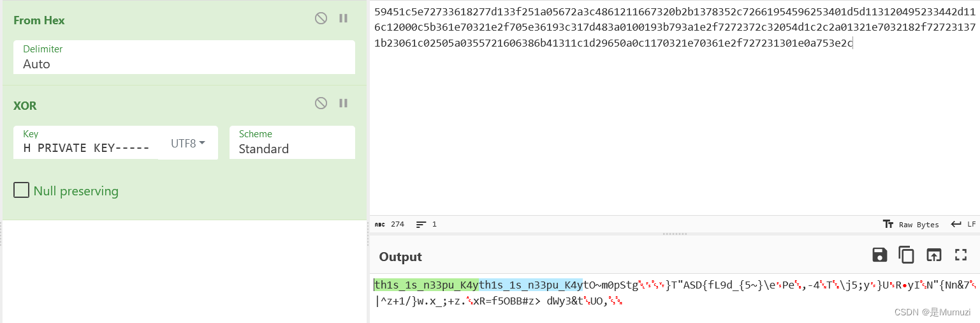980x323 pixels.
Task: Select the XOR operation title
Action: pyautogui.click(x=26, y=106)
